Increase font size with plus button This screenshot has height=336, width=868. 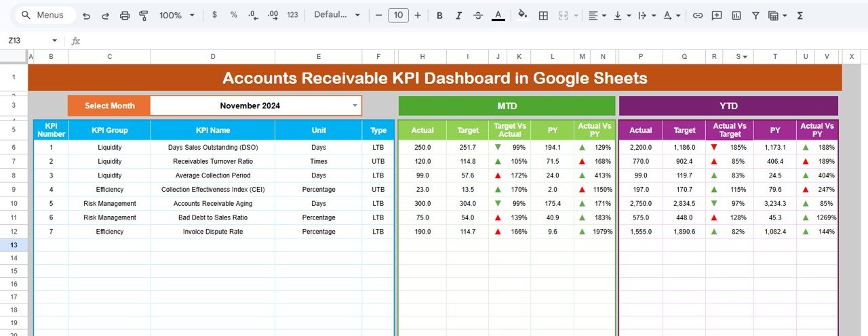[x=417, y=15]
